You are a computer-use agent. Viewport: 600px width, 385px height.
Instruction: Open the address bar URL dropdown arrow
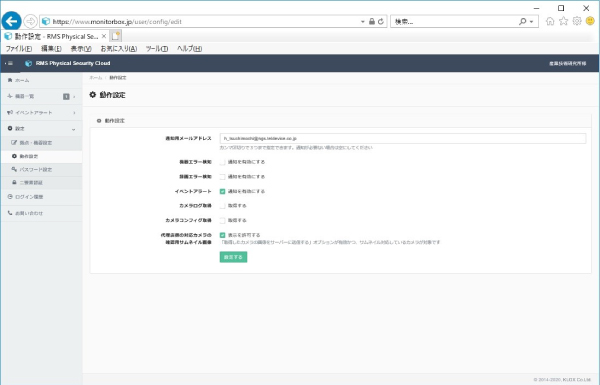tap(363, 22)
